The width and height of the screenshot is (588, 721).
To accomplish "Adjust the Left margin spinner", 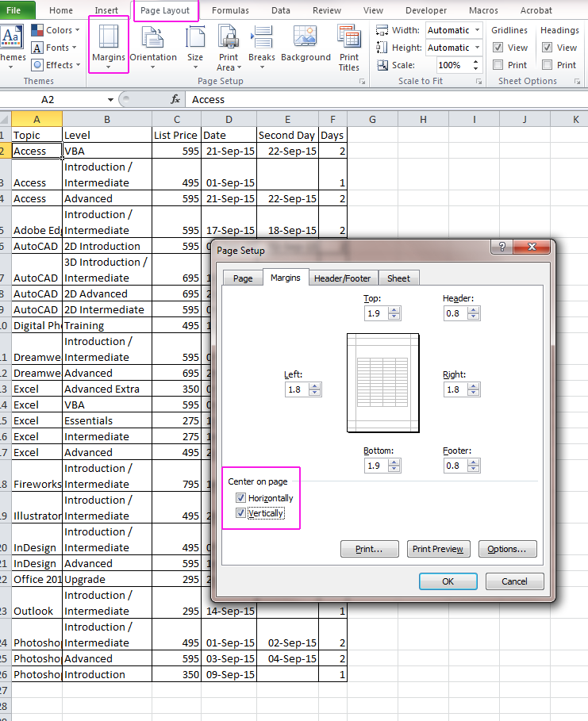I will coord(315,389).
